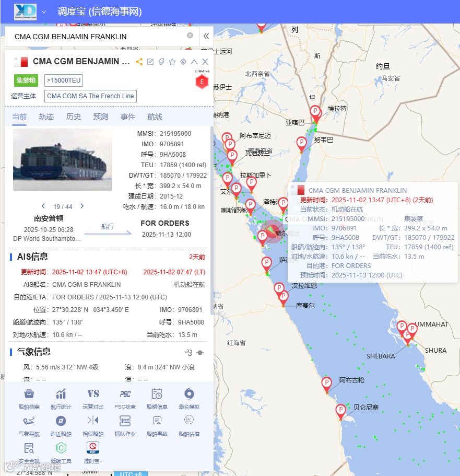The height and width of the screenshot is (476, 460).
Task: Open 气象导航 weather routing
Action: (29, 425)
